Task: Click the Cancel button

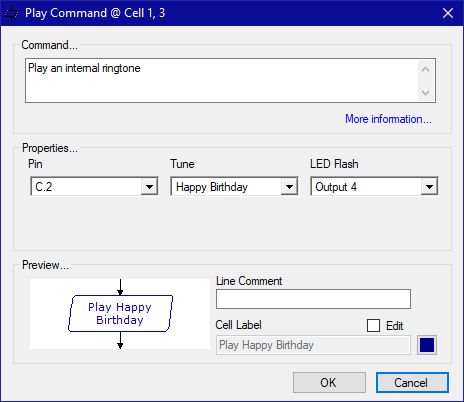Action: 412,383
